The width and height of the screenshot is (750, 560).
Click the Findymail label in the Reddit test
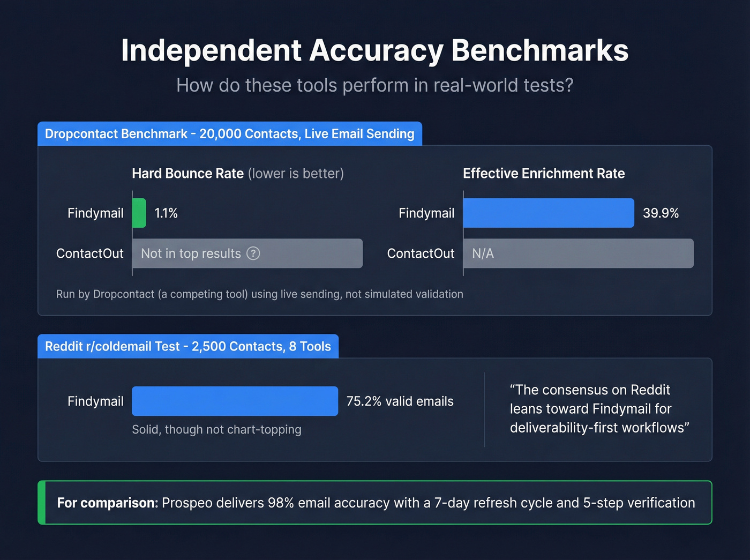pos(95,401)
